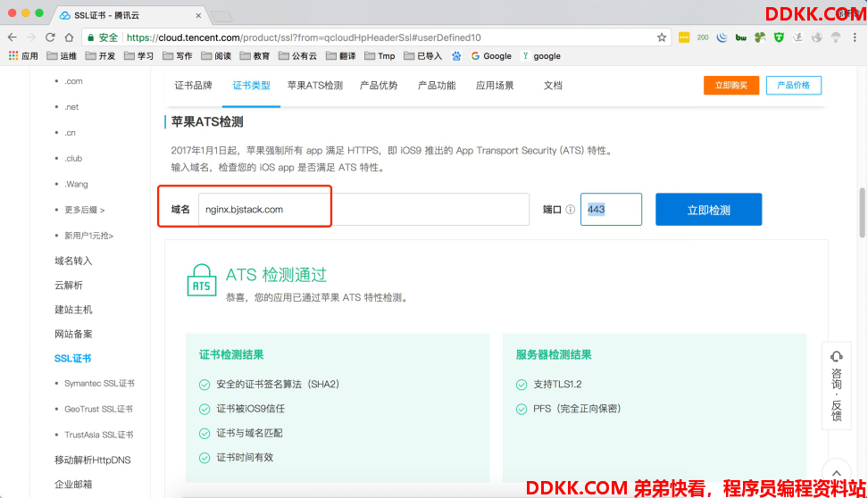The height and width of the screenshot is (498, 868).
Task: Open the Tmp bookmark folder
Action: [380, 56]
